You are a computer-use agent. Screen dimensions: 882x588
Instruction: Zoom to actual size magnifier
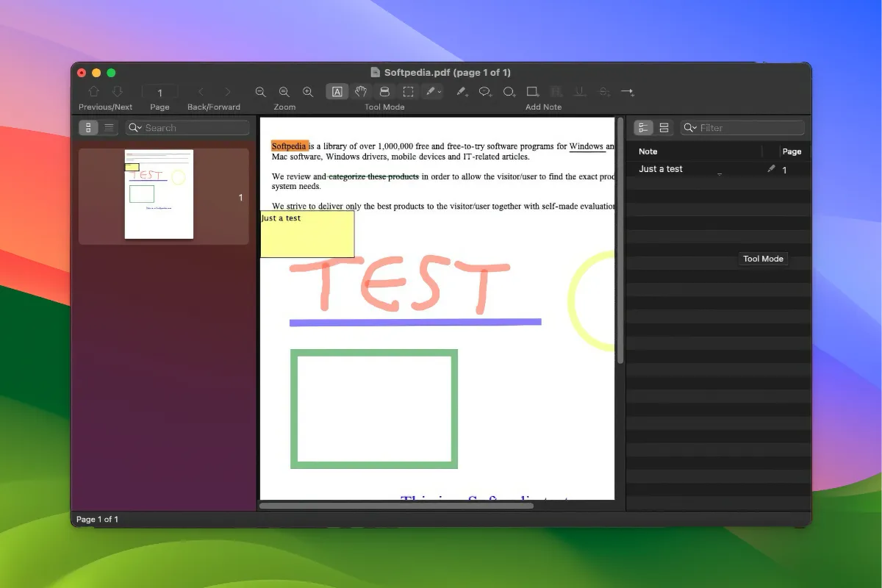click(284, 92)
